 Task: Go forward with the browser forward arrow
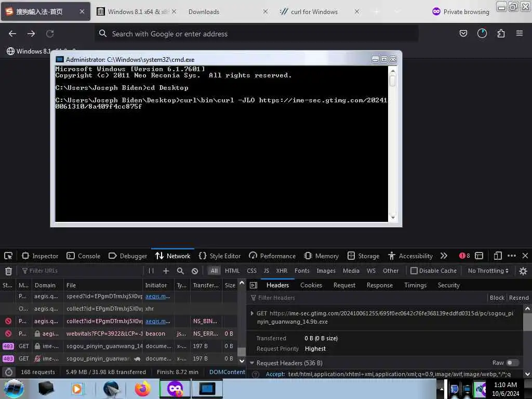(31, 34)
